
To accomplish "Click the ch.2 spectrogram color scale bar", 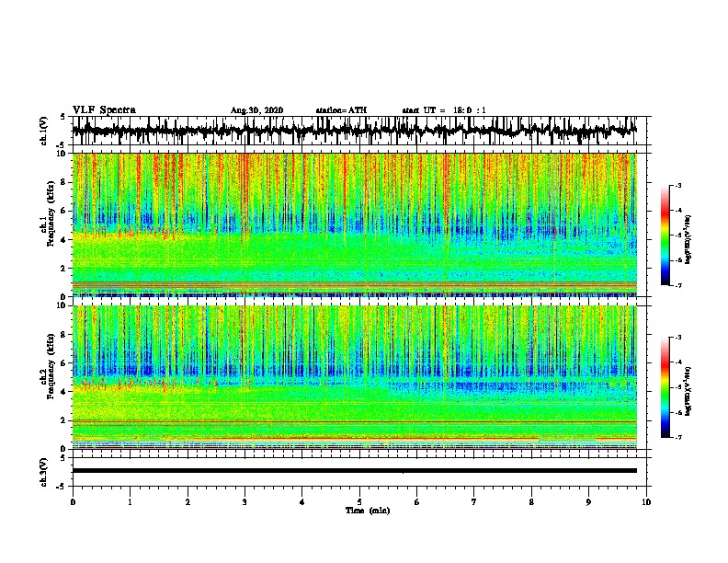I will pos(665,387).
